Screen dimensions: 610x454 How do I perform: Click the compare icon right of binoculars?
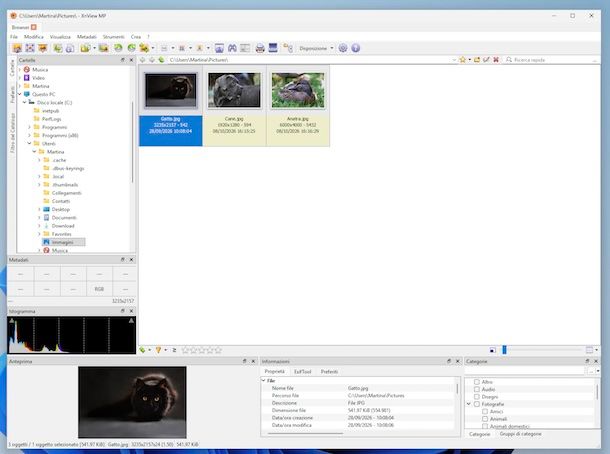[x=245, y=48]
